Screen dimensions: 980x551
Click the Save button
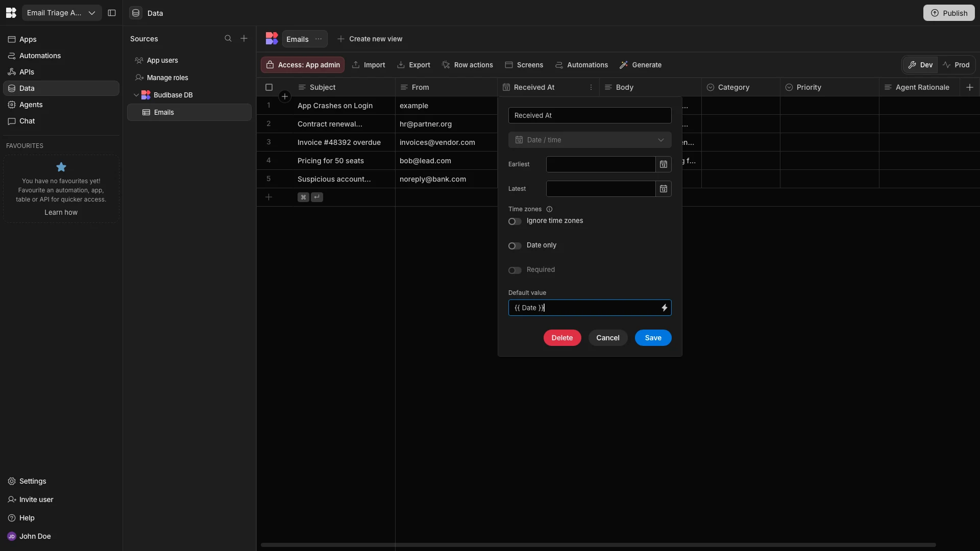[653, 338]
